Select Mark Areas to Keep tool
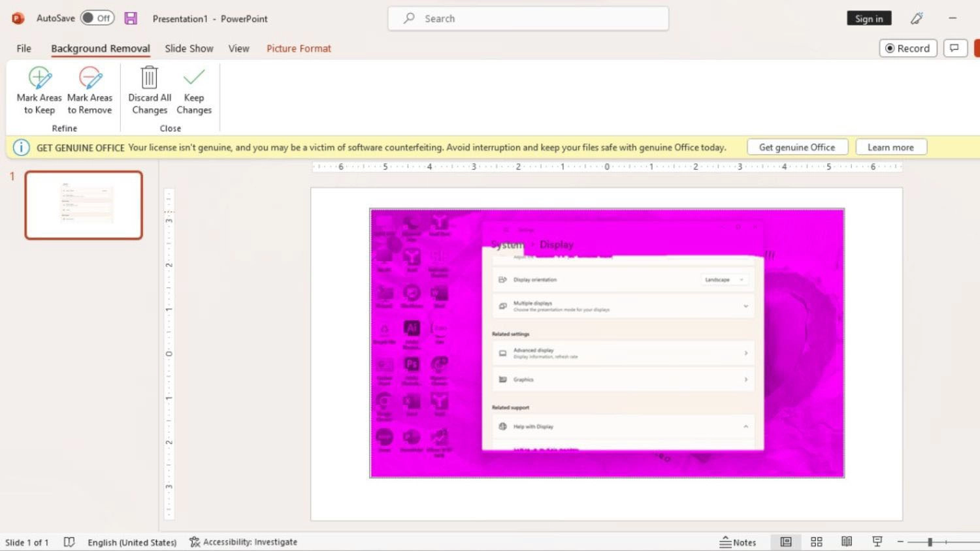The width and height of the screenshot is (980, 551). (39, 91)
